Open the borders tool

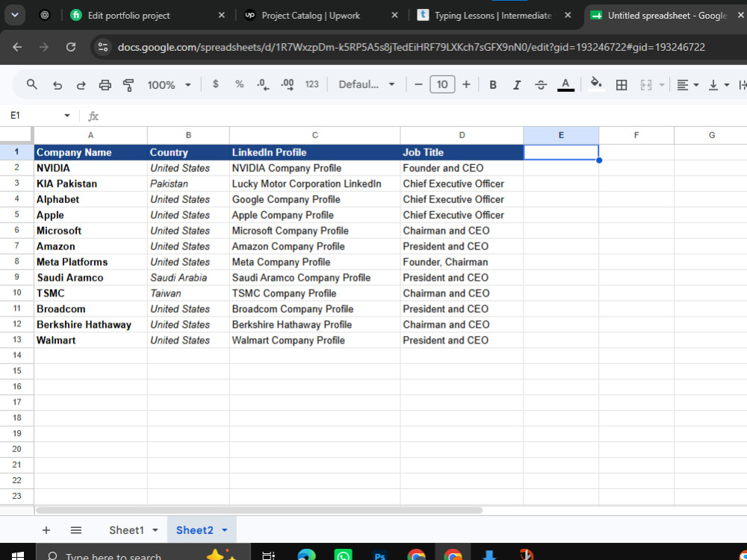click(x=622, y=85)
